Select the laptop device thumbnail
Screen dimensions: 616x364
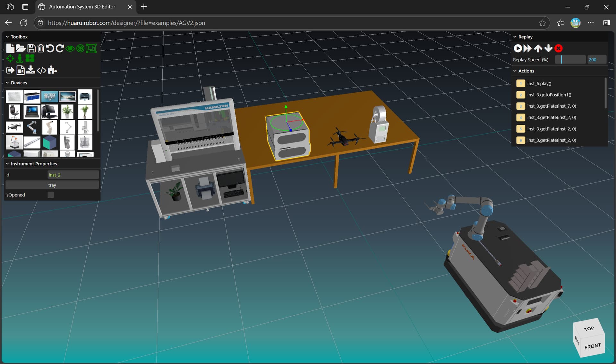(x=32, y=112)
